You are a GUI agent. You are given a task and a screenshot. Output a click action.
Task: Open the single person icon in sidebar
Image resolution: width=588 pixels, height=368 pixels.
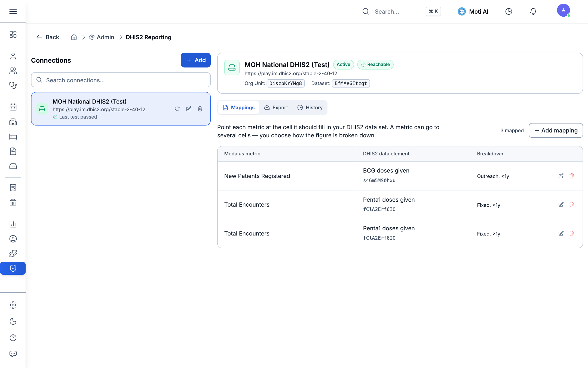(13, 56)
